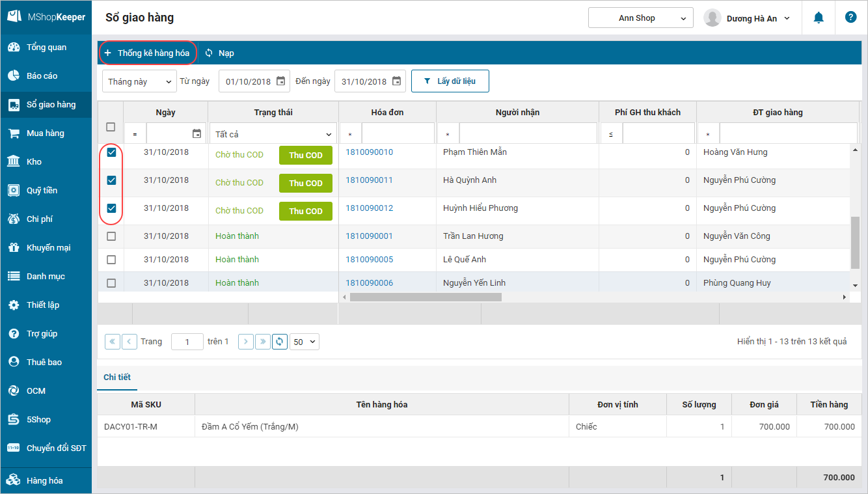
Task: Open the Ann Shop store selector
Action: [x=640, y=18]
